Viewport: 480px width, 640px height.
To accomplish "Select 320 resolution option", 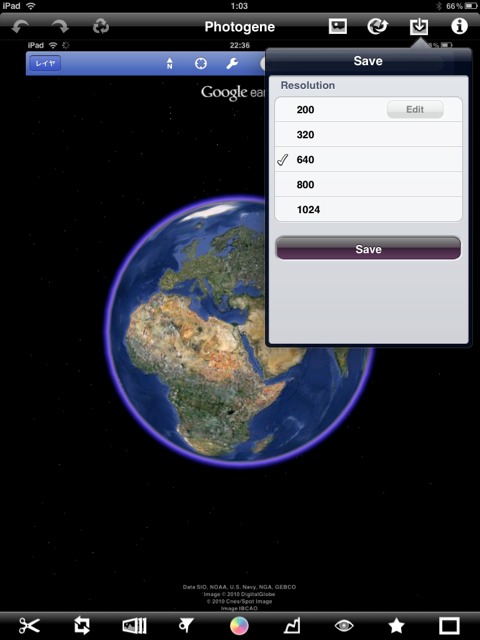I will pyautogui.click(x=368, y=134).
